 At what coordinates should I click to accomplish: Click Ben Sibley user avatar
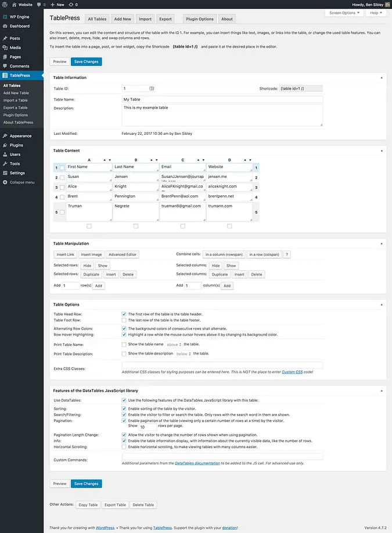click(387, 5)
